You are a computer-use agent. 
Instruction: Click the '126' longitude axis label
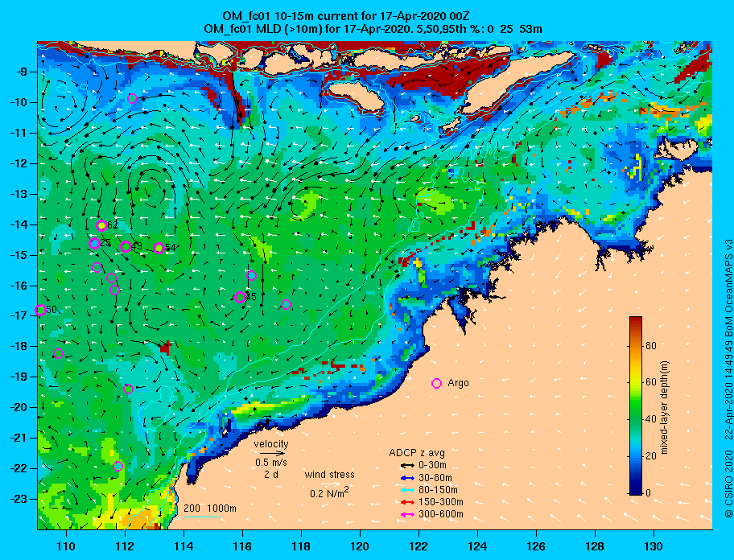point(536,546)
